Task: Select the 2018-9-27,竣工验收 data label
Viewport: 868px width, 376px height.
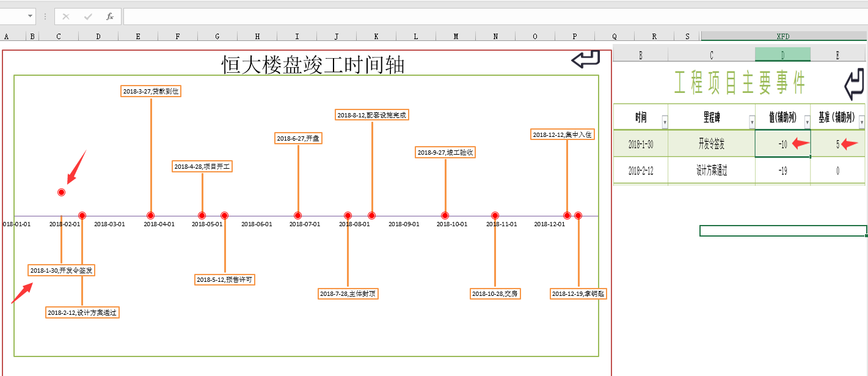Action: [x=445, y=152]
